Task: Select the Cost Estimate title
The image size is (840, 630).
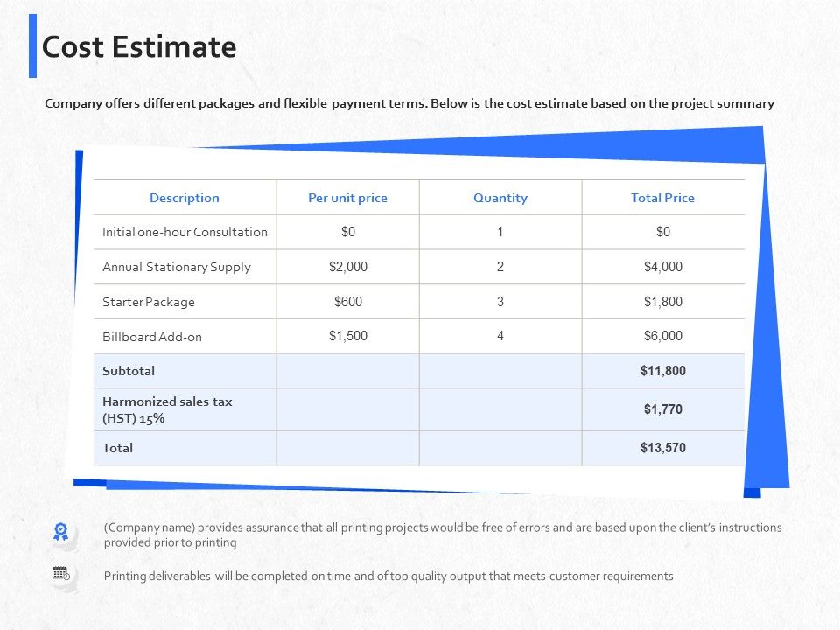Action: [x=139, y=46]
